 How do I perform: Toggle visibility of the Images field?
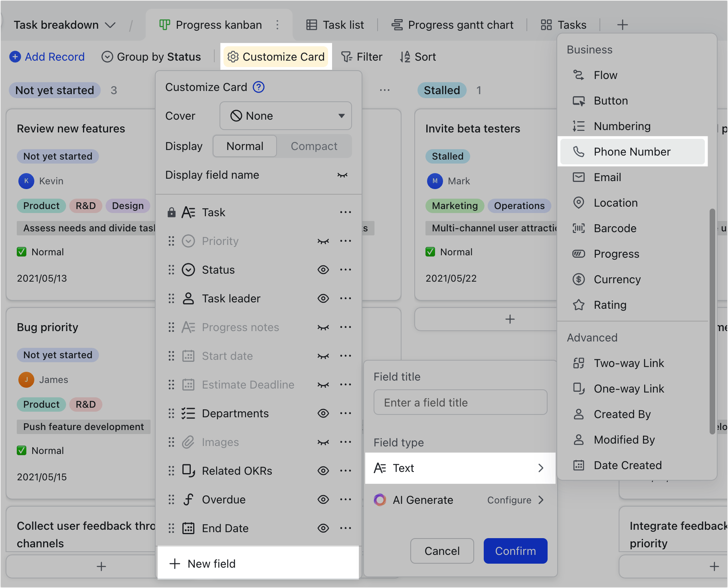(x=323, y=442)
